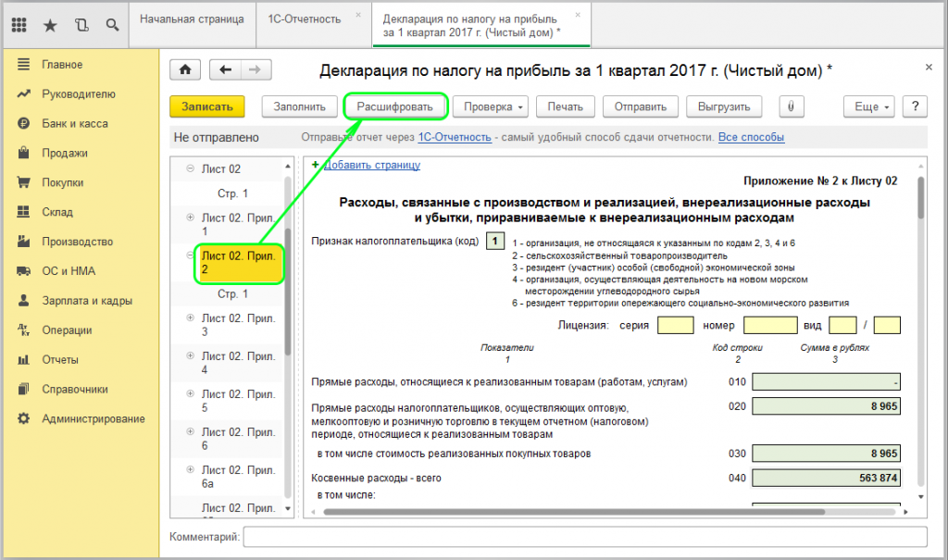Viewport: 948px width, 560px height.
Task: Open Favorites via the star icon
Action: [x=51, y=24]
